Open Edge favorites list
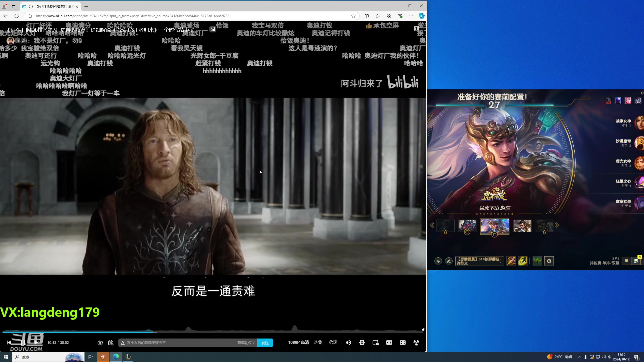The width and height of the screenshot is (644, 362). [x=378, y=16]
